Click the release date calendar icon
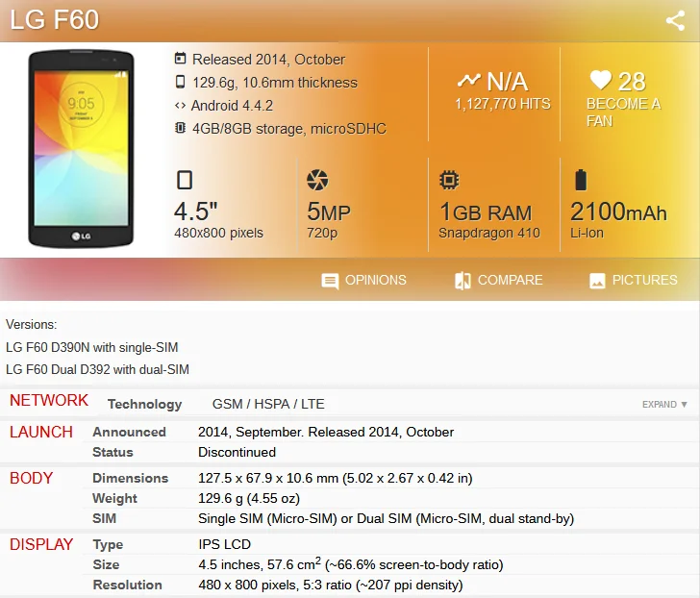This screenshot has height=598, width=700. click(x=180, y=59)
